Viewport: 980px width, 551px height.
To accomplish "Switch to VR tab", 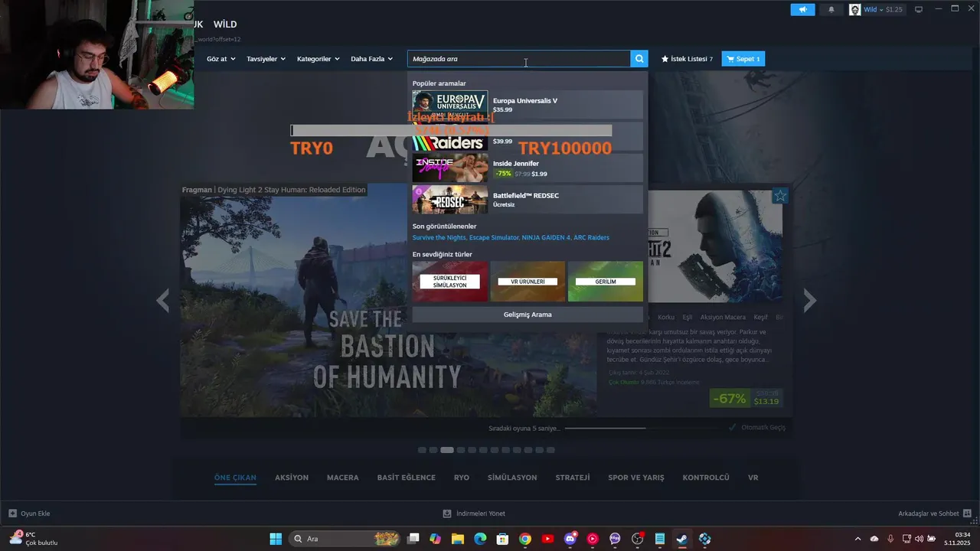I will point(753,478).
